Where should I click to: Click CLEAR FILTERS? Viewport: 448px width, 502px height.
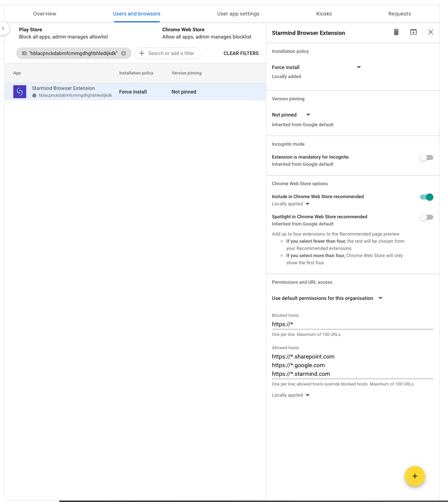[x=241, y=53]
